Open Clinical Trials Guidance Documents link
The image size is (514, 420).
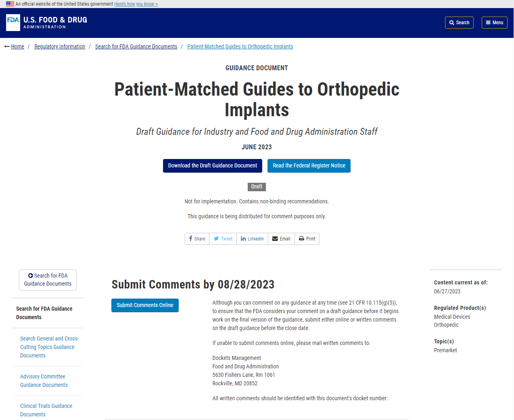click(46, 410)
